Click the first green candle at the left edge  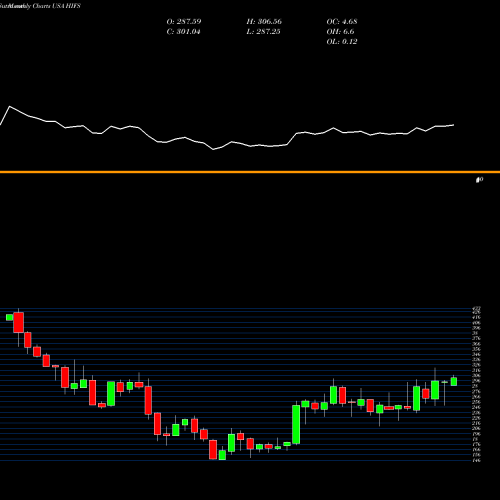pos(10,317)
